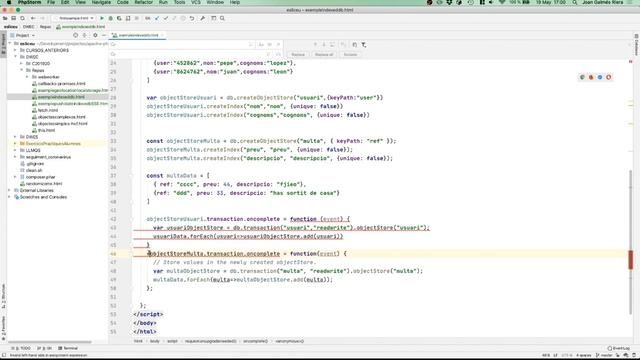Click Repas in navigation breadcrumb bar

coord(45,27)
